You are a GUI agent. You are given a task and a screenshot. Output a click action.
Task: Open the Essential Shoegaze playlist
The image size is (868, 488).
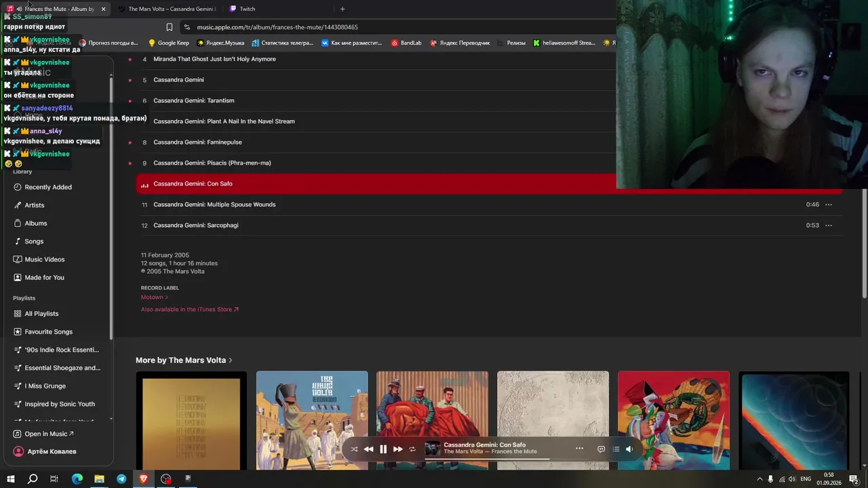coord(62,368)
